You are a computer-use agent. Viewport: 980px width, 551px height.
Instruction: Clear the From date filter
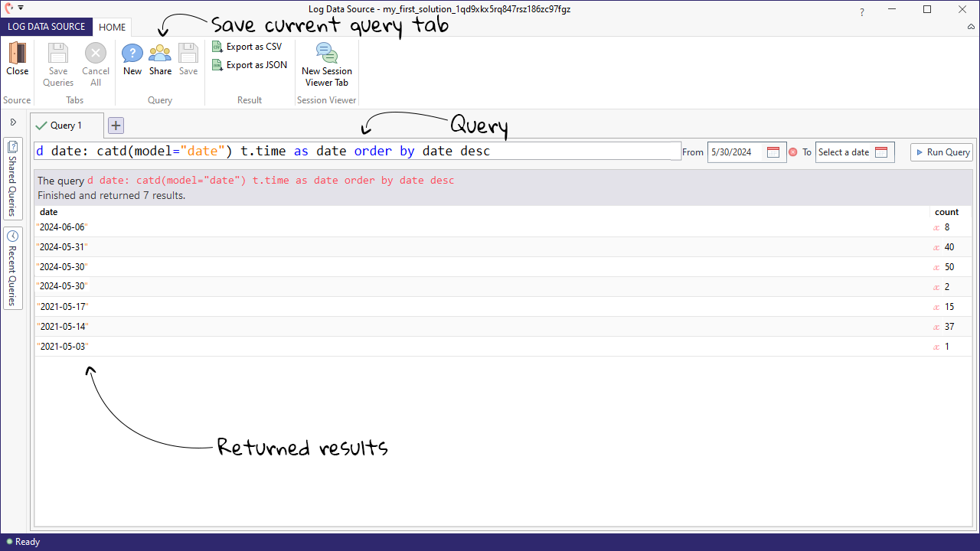click(x=793, y=152)
